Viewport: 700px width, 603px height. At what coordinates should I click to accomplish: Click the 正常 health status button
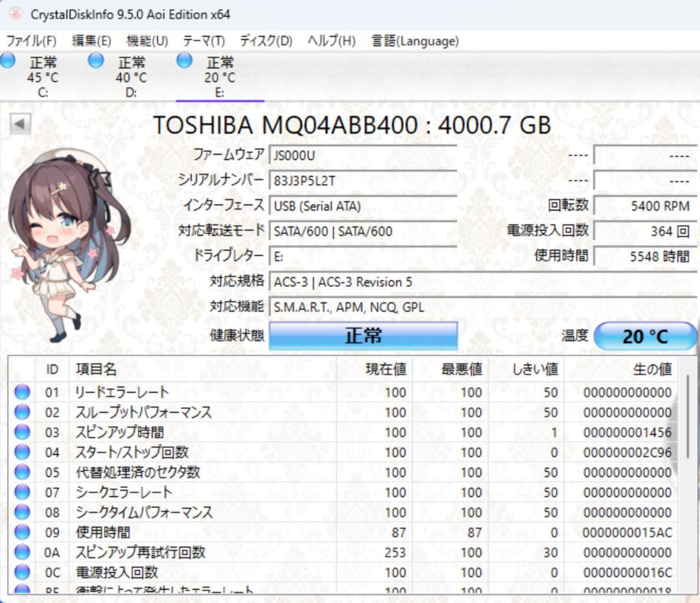[363, 335]
